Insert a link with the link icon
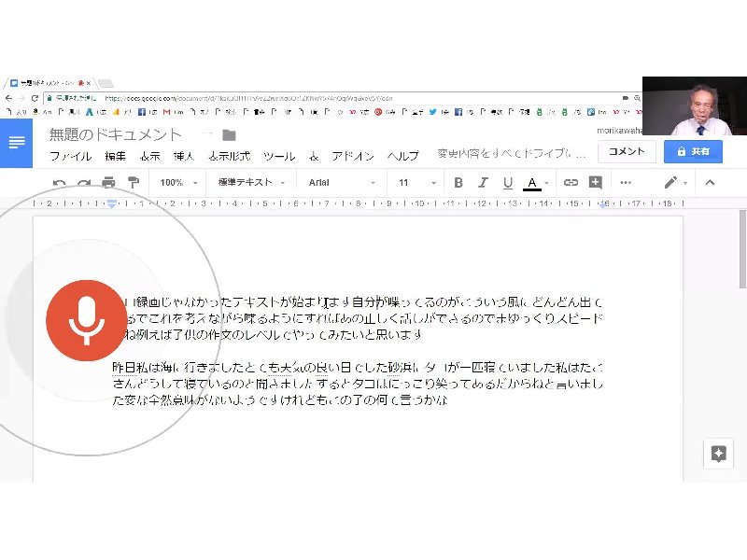 coord(571,183)
